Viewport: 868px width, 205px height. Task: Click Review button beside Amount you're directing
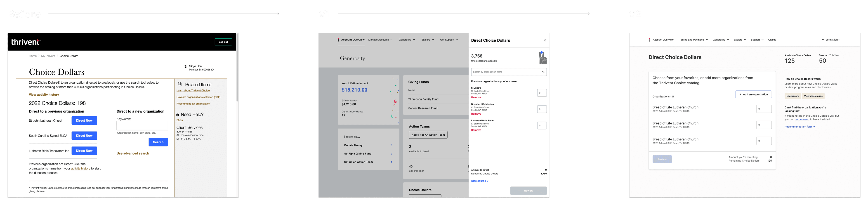point(662,160)
